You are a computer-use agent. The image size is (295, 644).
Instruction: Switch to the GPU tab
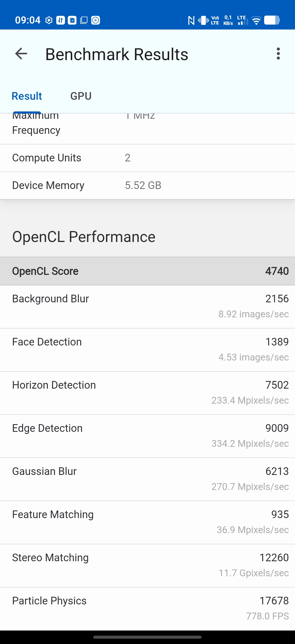pyautogui.click(x=81, y=96)
